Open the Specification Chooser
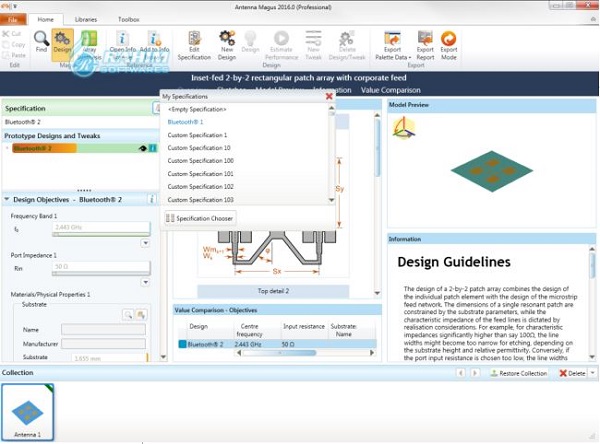This screenshot has height=444, width=600. [x=199, y=218]
